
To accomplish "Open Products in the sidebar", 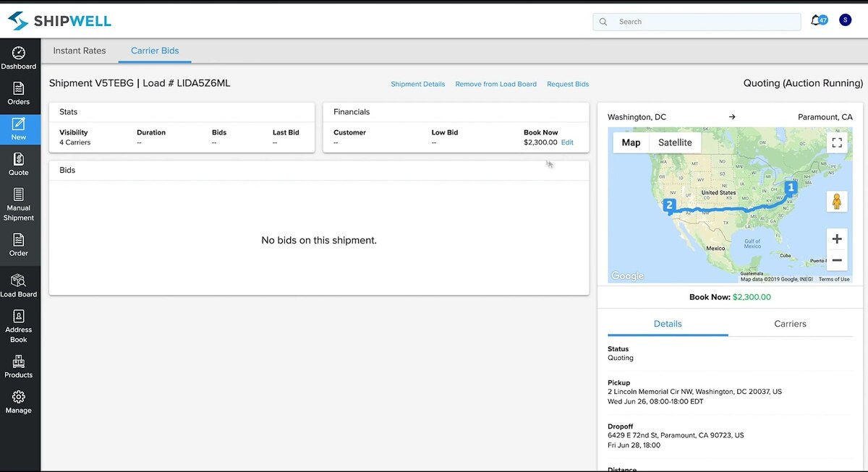I will click(x=19, y=367).
